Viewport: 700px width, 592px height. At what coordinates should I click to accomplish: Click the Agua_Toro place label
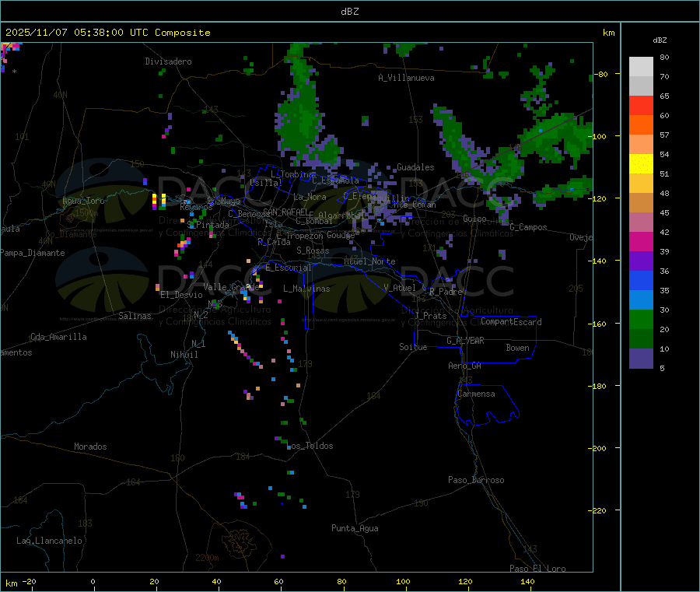click(x=83, y=201)
